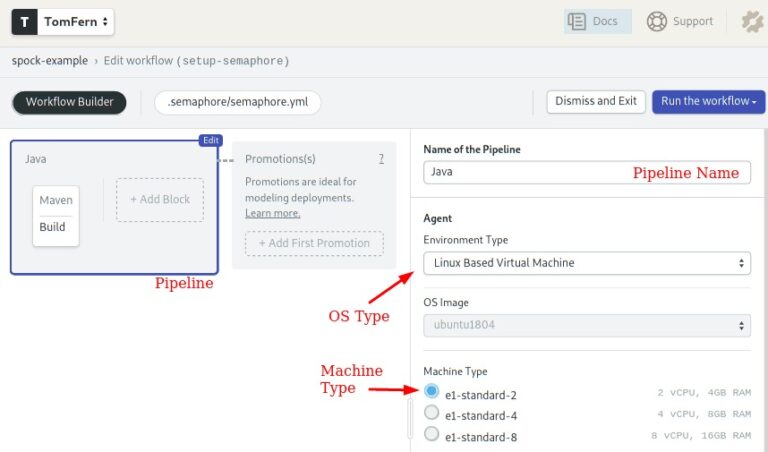The width and height of the screenshot is (768, 452).
Task: Click the Promotions help question mark
Action: coord(381,158)
